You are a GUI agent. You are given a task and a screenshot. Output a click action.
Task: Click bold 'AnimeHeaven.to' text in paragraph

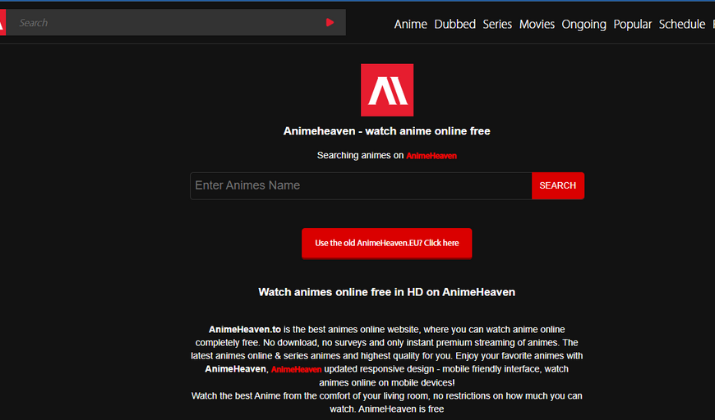[x=245, y=329]
